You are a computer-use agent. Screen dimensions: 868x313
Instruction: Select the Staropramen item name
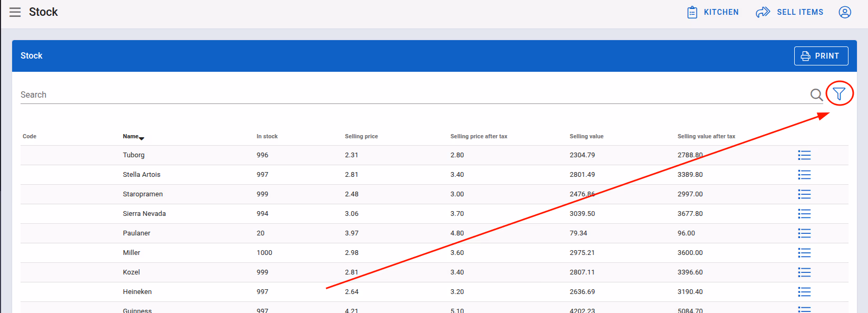click(x=143, y=194)
